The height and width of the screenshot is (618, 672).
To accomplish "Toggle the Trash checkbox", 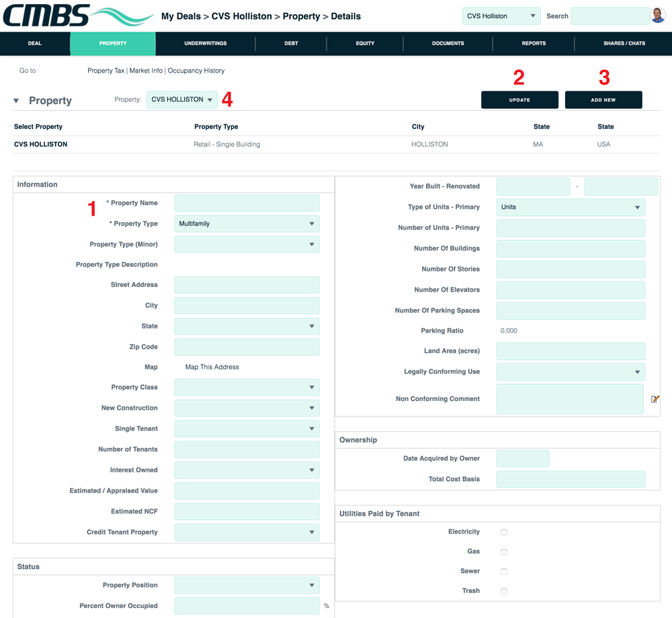I will (504, 591).
